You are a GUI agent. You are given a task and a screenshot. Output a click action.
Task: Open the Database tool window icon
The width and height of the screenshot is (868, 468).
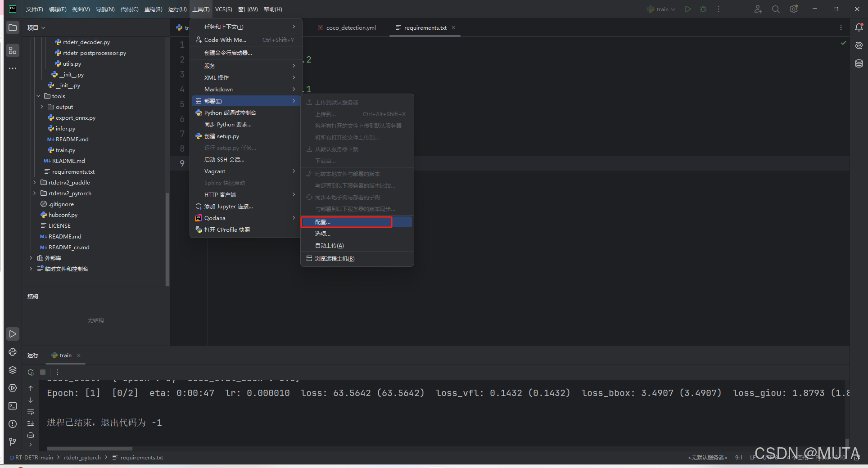point(859,63)
